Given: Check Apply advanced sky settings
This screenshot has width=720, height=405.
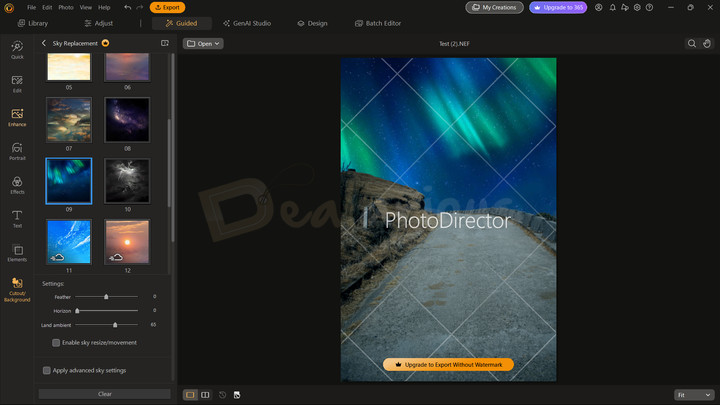Looking at the screenshot, I should [46, 370].
